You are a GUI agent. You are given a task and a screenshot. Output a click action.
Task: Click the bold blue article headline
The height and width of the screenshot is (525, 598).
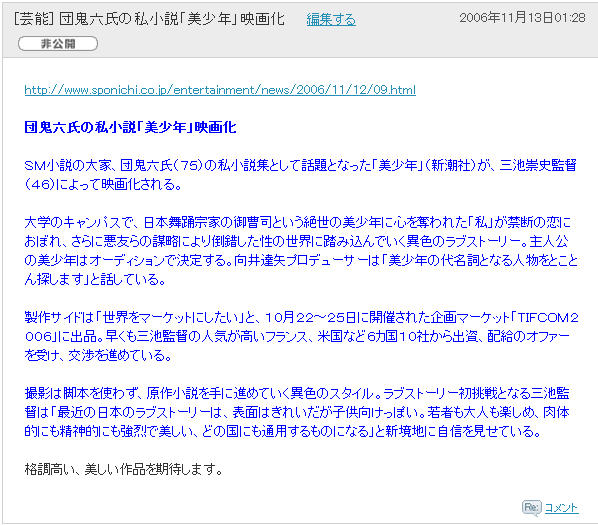click(130, 127)
